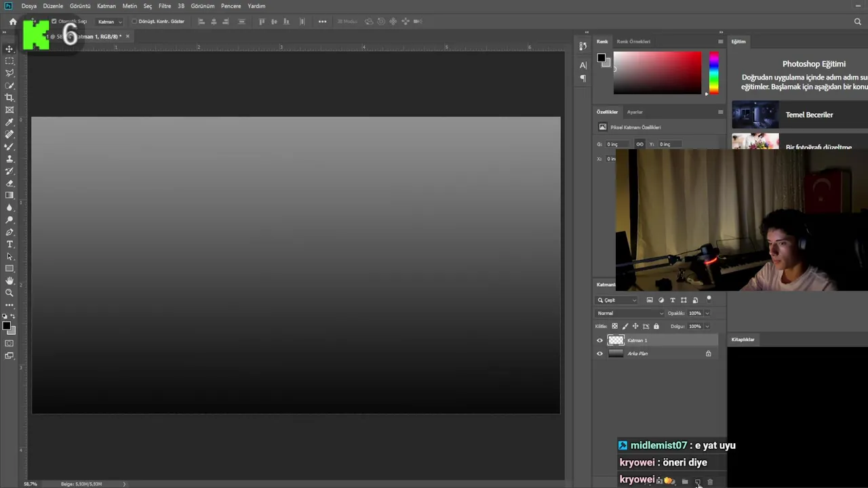The width and height of the screenshot is (868, 488).
Task: Open the Düzenle menu
Action: 53,6
